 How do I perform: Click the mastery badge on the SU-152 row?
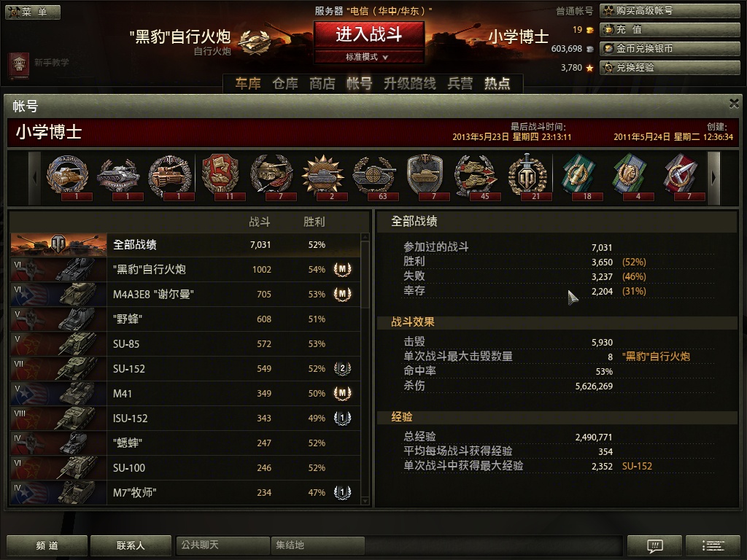pyautogui.click(x=342, y=368)
